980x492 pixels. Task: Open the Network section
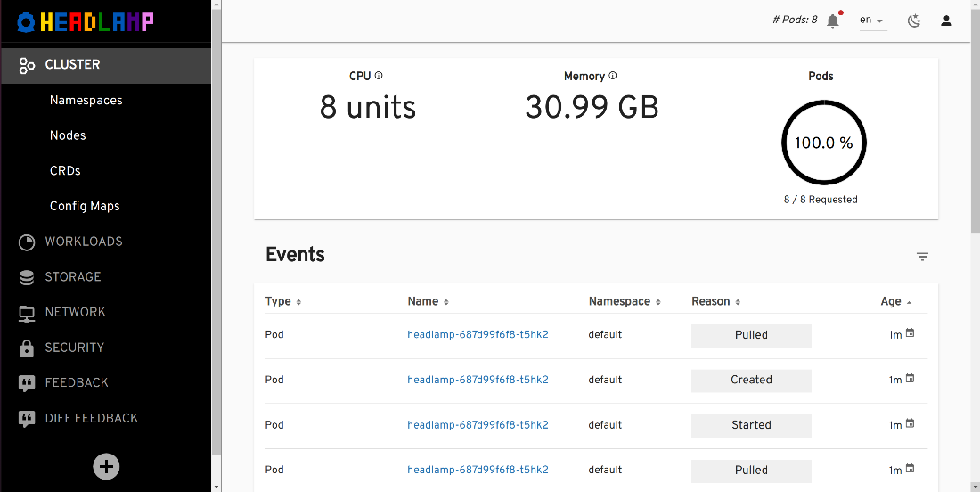pos(75,313)
